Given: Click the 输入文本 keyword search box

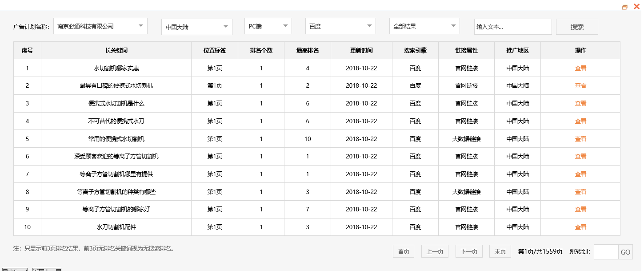Looking at the screenshot, I should 512,27.
